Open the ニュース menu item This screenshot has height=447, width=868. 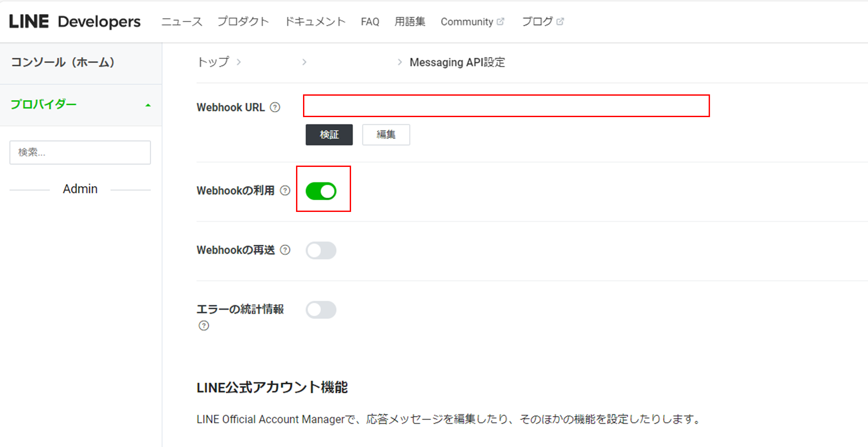click(x=182, y=21)
